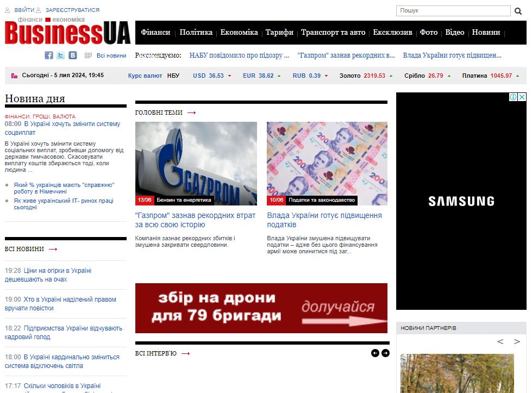Screen dimensions: 532x393
Task: Open the Фінанси menu section
Action: pos(155,32)
